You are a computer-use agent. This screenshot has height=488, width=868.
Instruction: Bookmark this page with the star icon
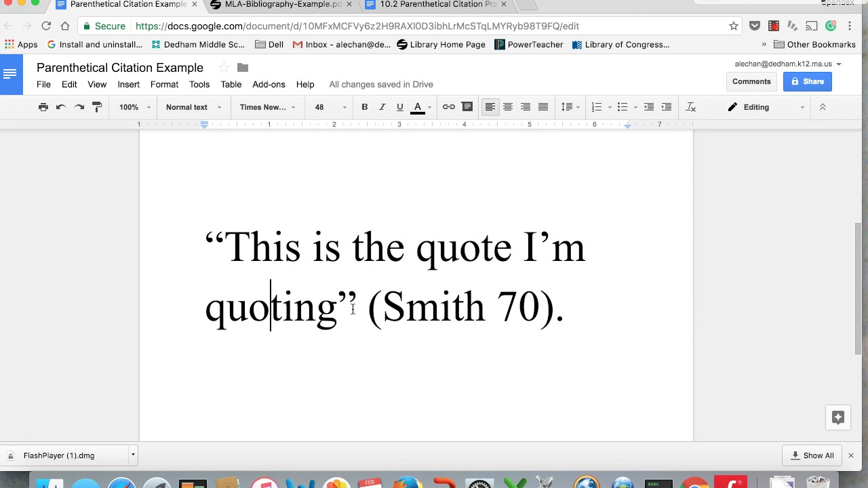pos(734,26)
